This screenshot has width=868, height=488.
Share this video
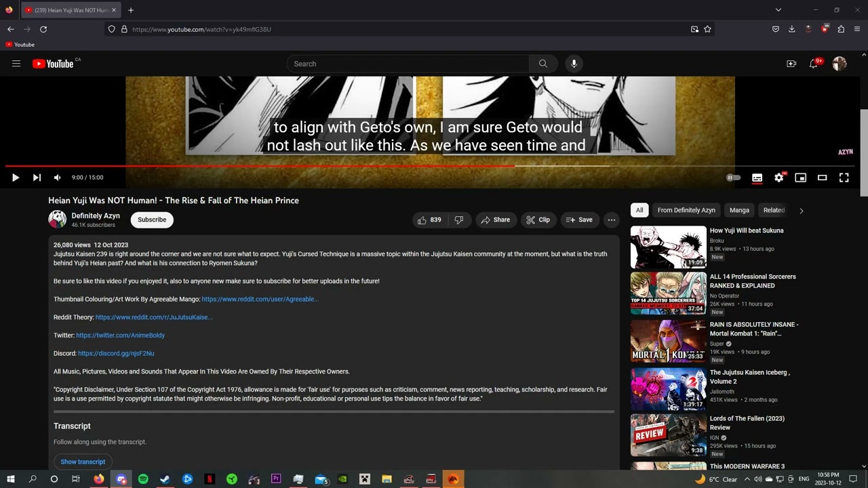click(496, 220)
